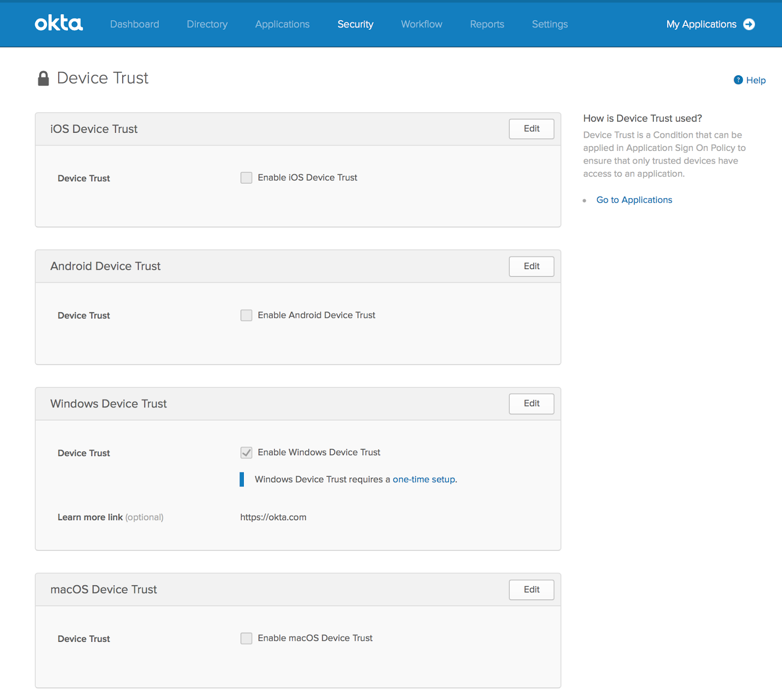Edit the Windows Device Trust settings
Image resolution: width=782 pixels, height=700 pixels.
531,403
